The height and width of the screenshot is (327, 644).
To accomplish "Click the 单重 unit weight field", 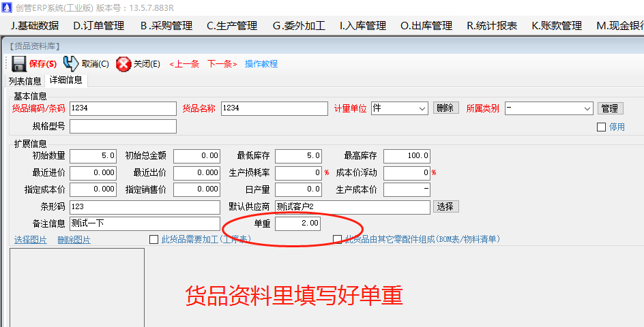I will tap(297, 223).
